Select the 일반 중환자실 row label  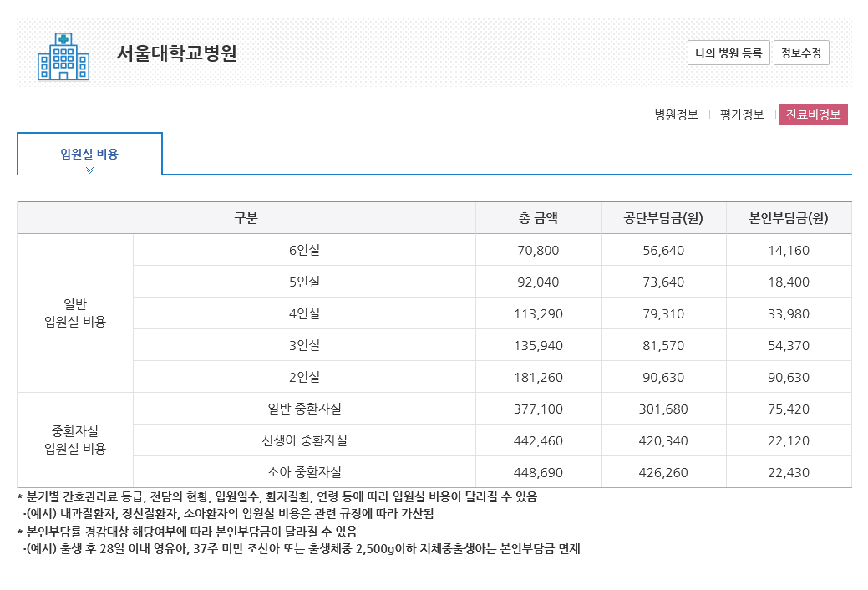coord(304,409)
